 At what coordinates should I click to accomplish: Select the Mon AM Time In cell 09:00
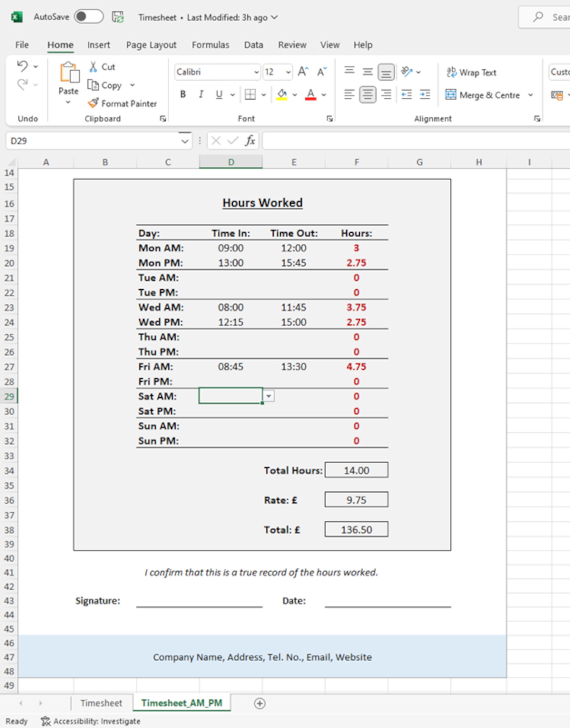tap(231, 248)
